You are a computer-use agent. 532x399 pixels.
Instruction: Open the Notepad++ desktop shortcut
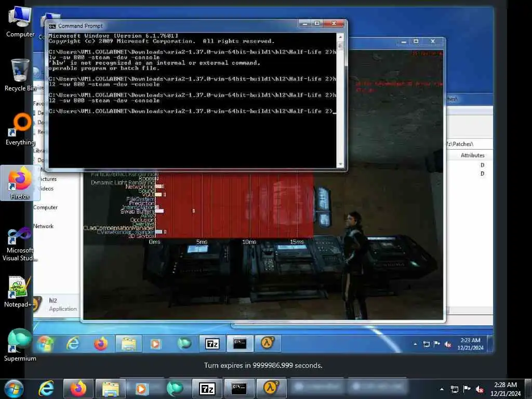pyautogui.click(x=20, y=291)
